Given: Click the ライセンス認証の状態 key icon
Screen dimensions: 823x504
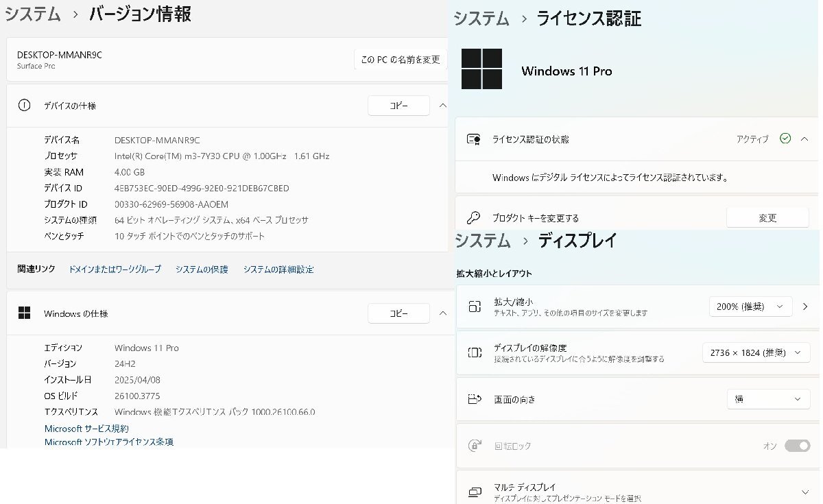Looking at the screenshot, I should (x=472, y=139).
